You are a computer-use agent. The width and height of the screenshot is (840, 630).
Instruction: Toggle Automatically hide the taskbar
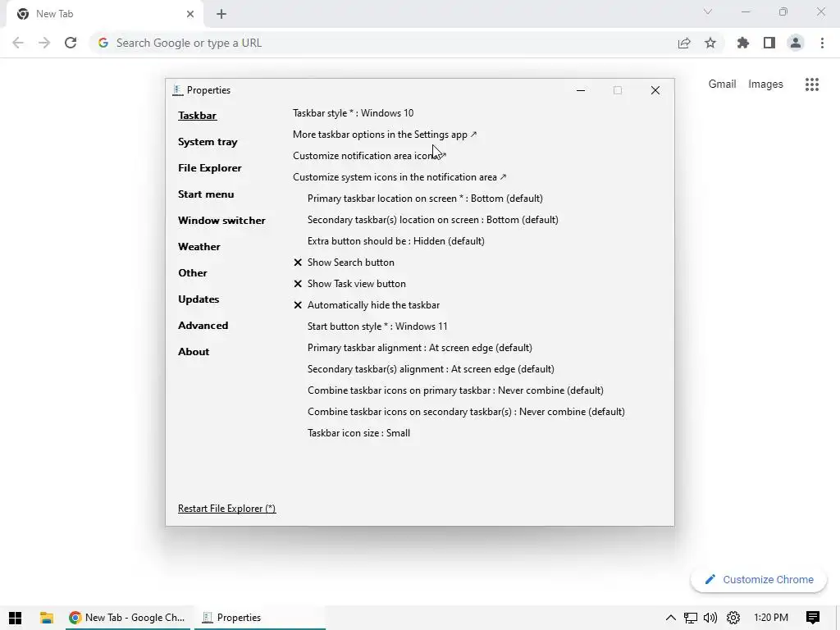(367, 305)
